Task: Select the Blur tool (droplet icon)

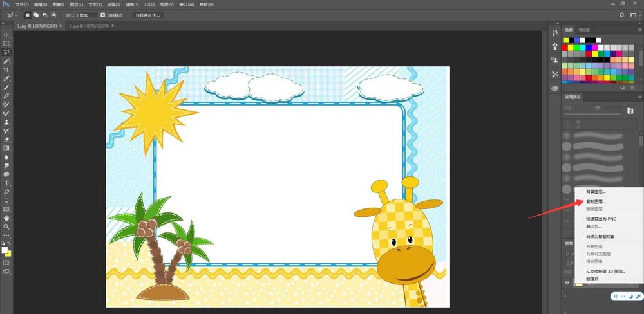Action: coord(6,157)
